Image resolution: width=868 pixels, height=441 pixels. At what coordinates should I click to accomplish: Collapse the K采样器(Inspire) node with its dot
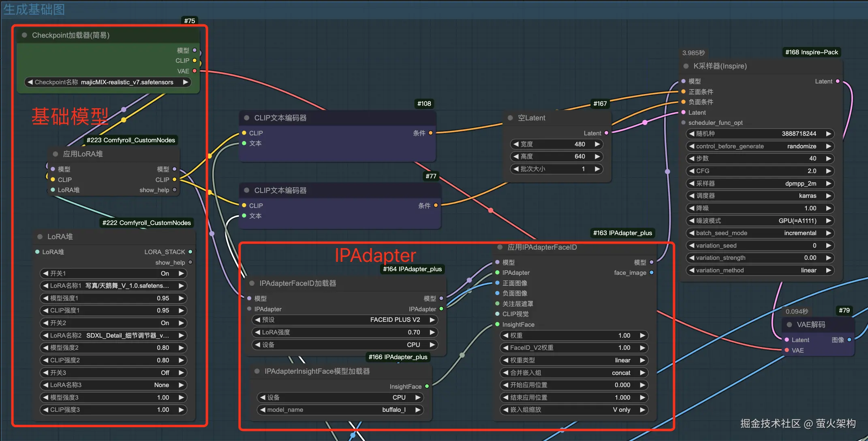click(x=686, y=66)
